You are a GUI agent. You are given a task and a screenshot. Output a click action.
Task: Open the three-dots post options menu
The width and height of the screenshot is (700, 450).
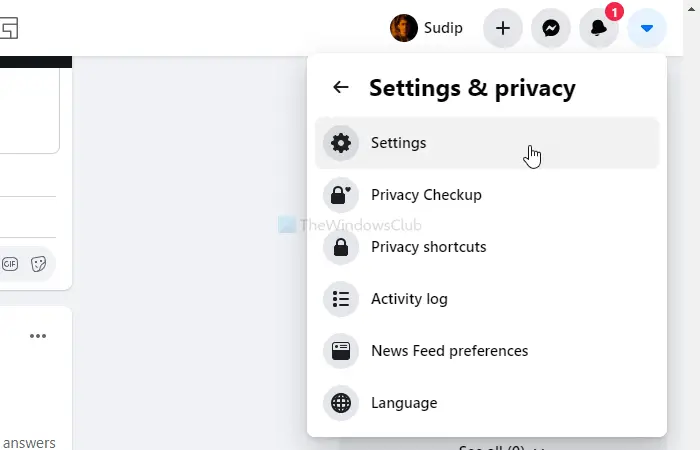38,336
